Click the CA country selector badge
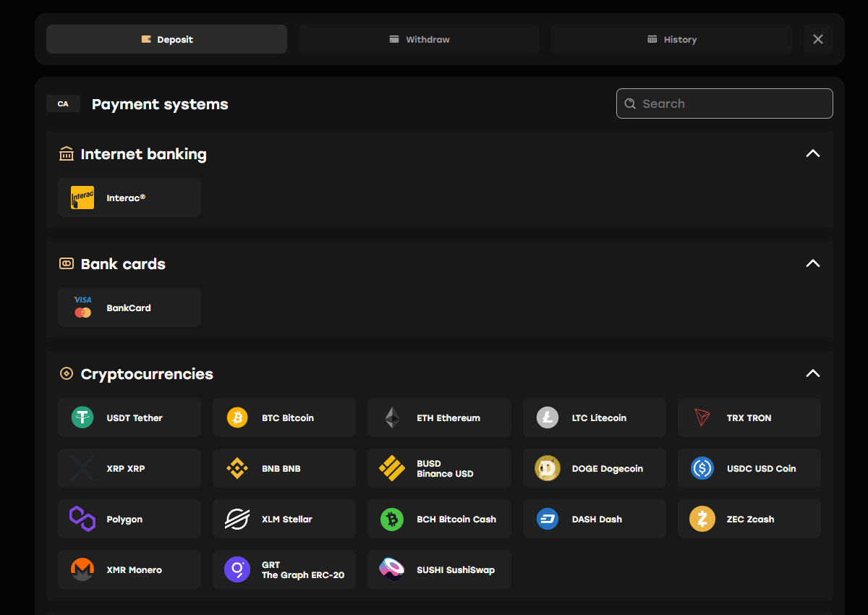 point(63,104)
